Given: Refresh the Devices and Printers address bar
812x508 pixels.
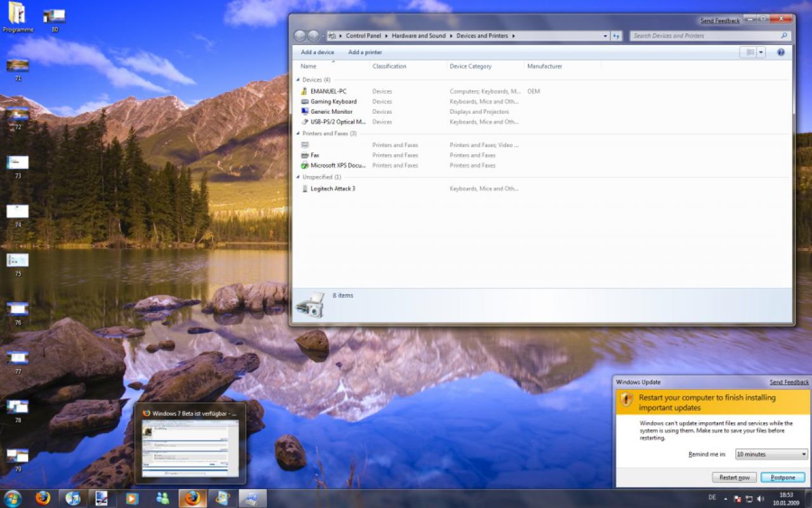Looking at the screenshot, I should click(617, 36).
